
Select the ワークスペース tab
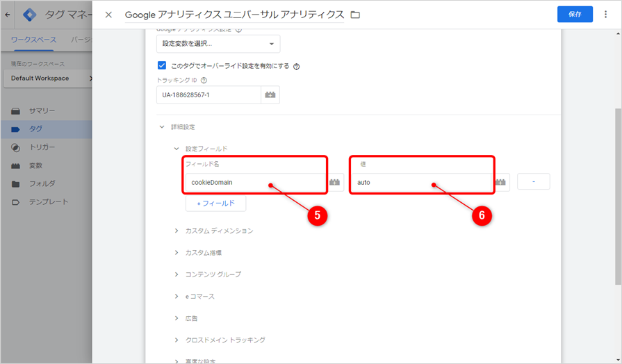point(34,40)
